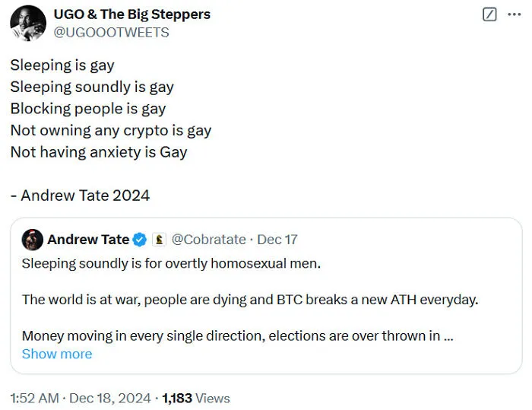Screen dimensions: 532x410
Task: Open the UGO & The Big Steppers display name
Action: coord(132,14)
